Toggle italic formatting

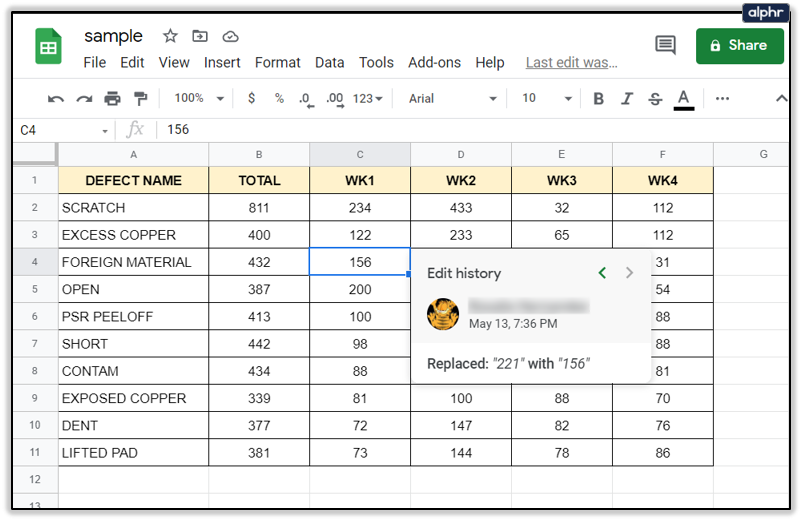(x=627, y=99)
